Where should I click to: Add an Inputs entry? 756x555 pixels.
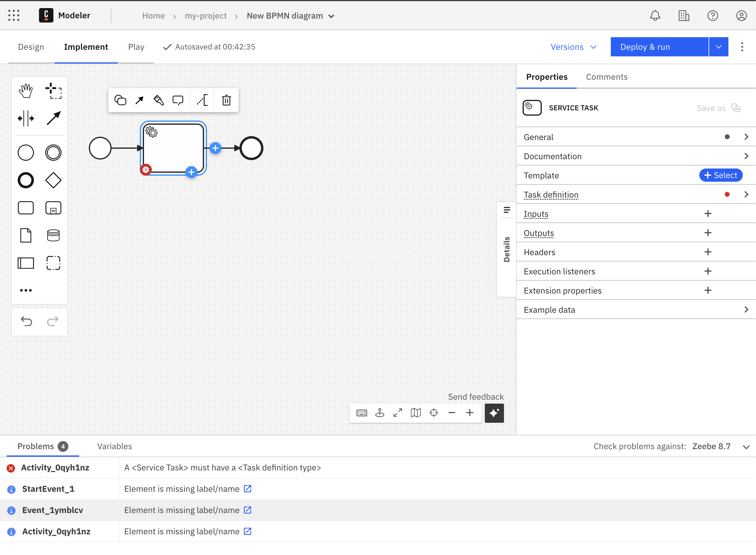[x=708, y=214]
